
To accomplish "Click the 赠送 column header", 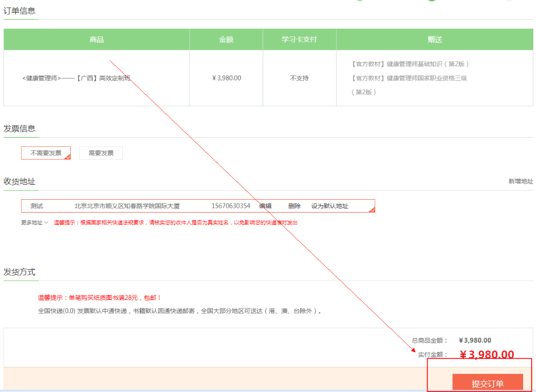I will click(x=435, y=40).
